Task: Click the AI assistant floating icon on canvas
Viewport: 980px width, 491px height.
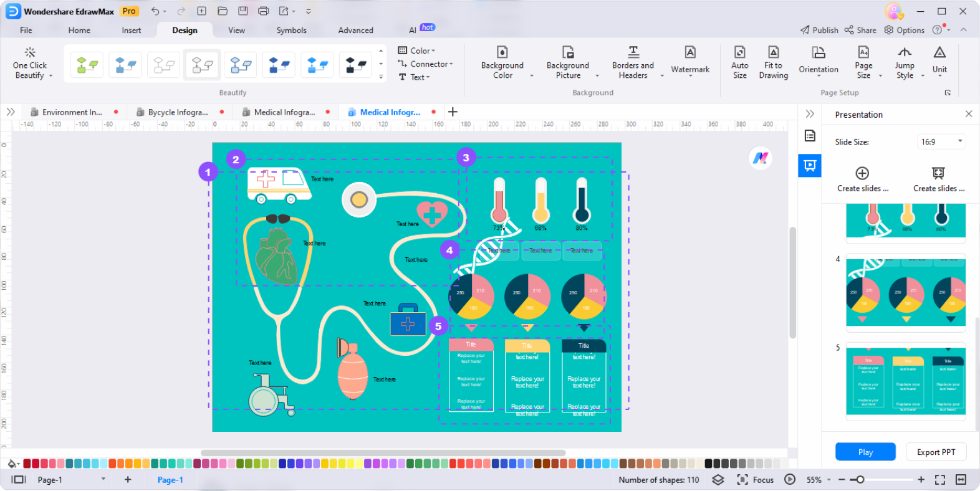Action: coord(760,158)
